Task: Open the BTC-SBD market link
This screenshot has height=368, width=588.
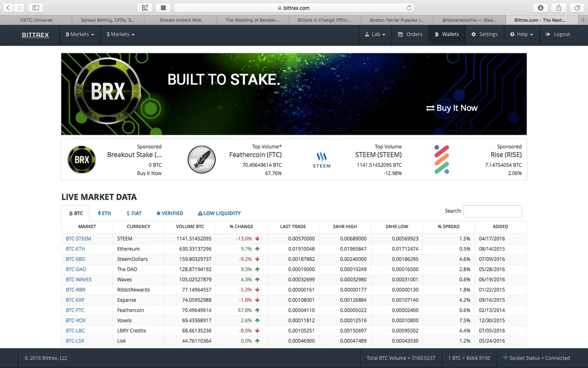Action: coord(75,259)
